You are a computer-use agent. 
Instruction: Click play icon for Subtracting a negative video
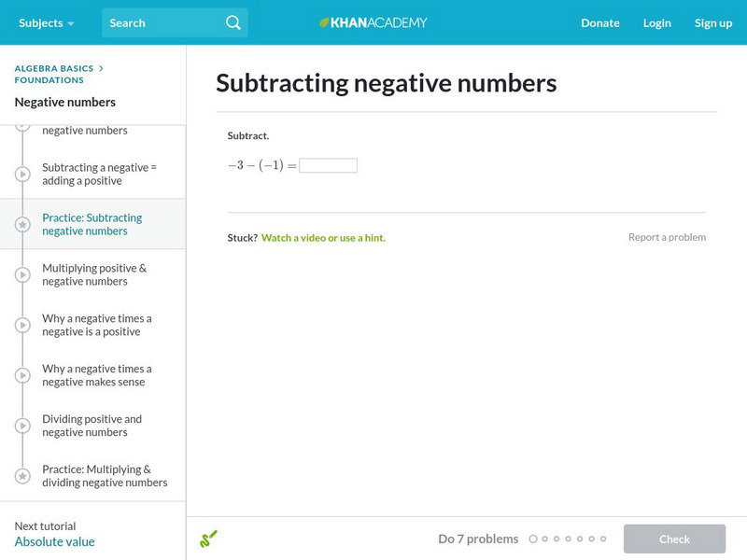(x=22, y=174)
